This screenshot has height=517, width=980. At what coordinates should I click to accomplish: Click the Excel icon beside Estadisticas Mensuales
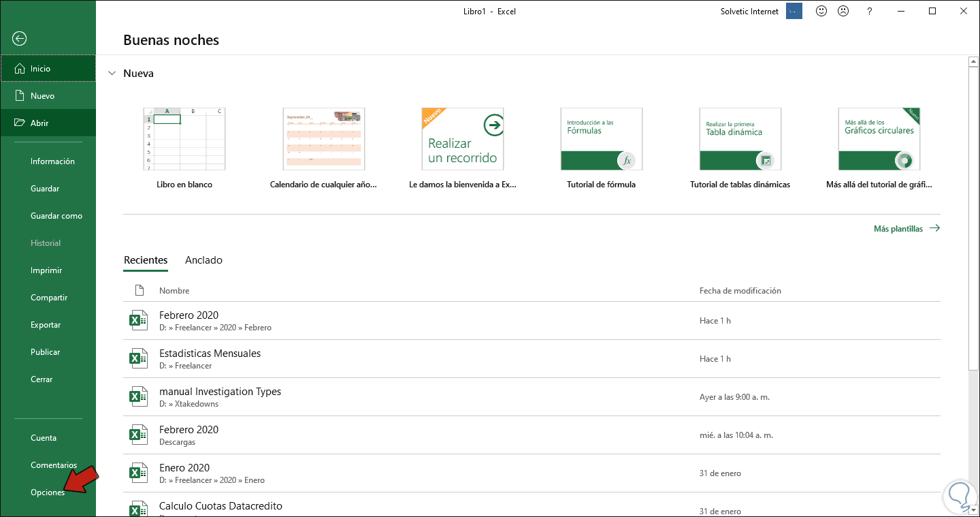138,358
